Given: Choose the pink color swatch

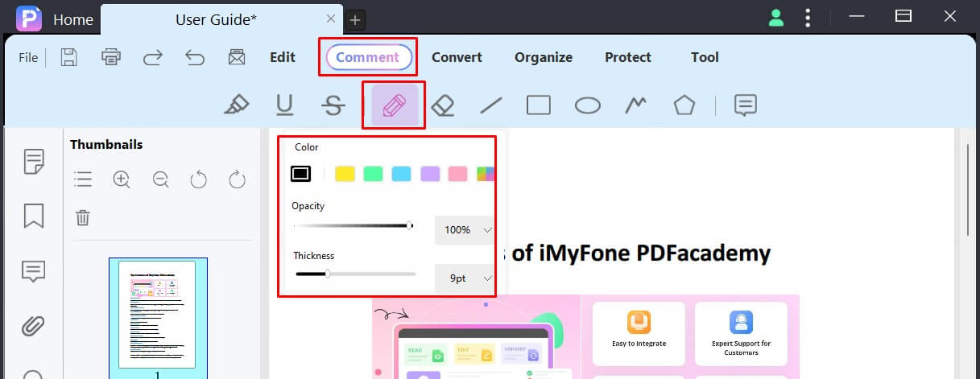Looking at the screenshot, I should coord(458,173).
